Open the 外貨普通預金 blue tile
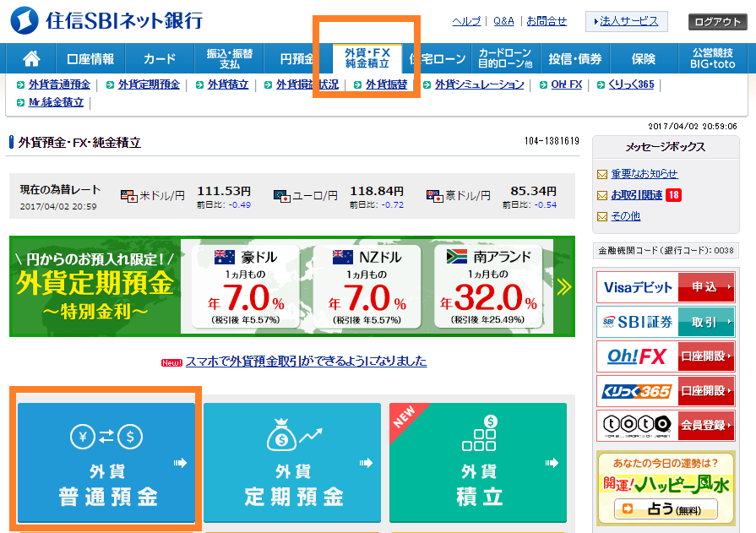 [x=106, y=463]
